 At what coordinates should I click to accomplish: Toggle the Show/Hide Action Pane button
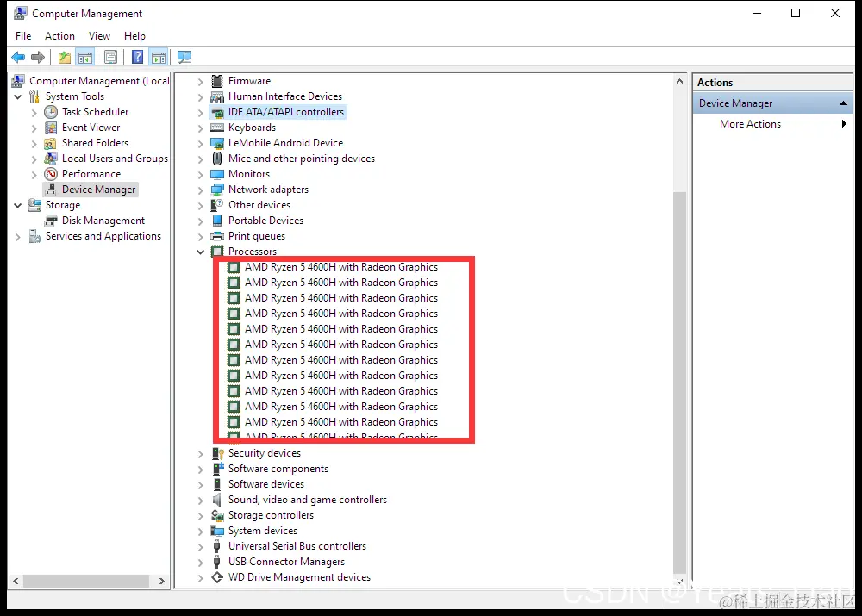pyautogui.click(x=159, y=57)
